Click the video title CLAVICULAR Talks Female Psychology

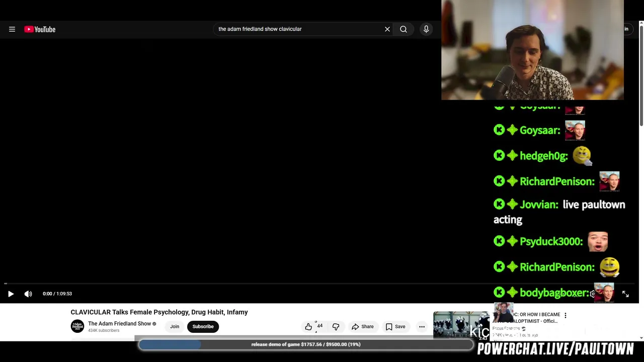tap(159, 312)
